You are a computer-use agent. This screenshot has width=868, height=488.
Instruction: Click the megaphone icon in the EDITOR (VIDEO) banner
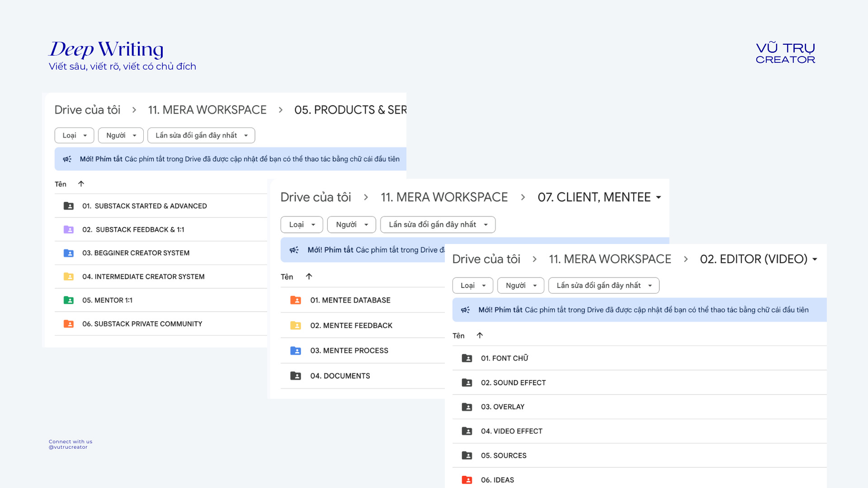pyautogui.click(x=465, y=310)
